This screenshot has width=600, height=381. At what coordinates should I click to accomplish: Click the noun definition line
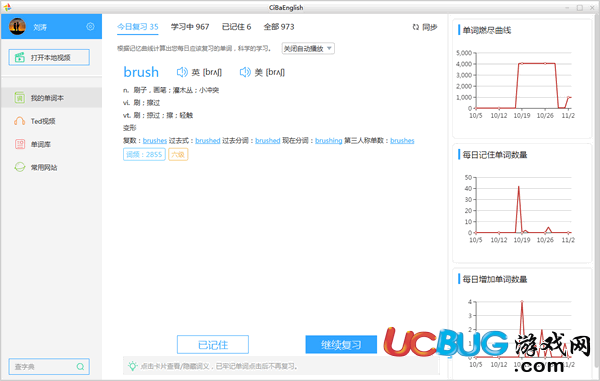point(171,90)
